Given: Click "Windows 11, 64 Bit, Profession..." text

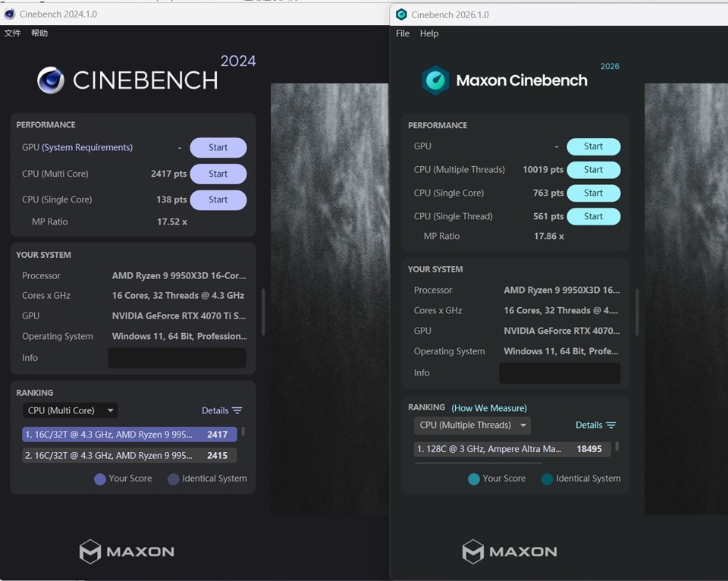Looking at the screenshot, I should 179,336.
